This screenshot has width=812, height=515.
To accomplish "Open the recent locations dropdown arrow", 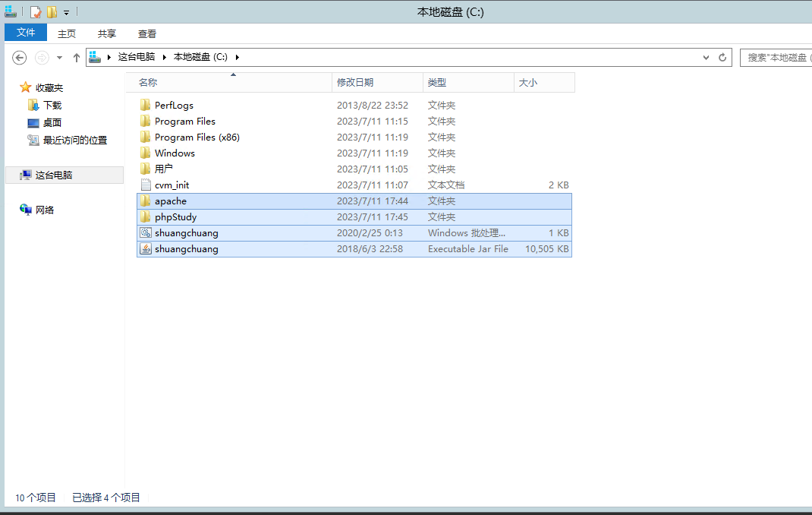I will pyautogui.click(x=59, y=58).
